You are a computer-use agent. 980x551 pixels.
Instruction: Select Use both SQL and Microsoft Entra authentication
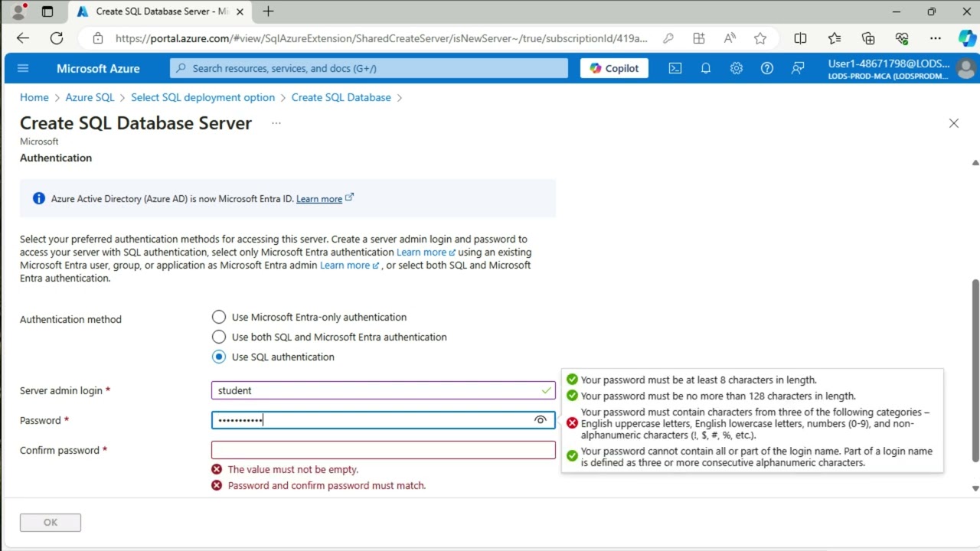pos(329,337)
